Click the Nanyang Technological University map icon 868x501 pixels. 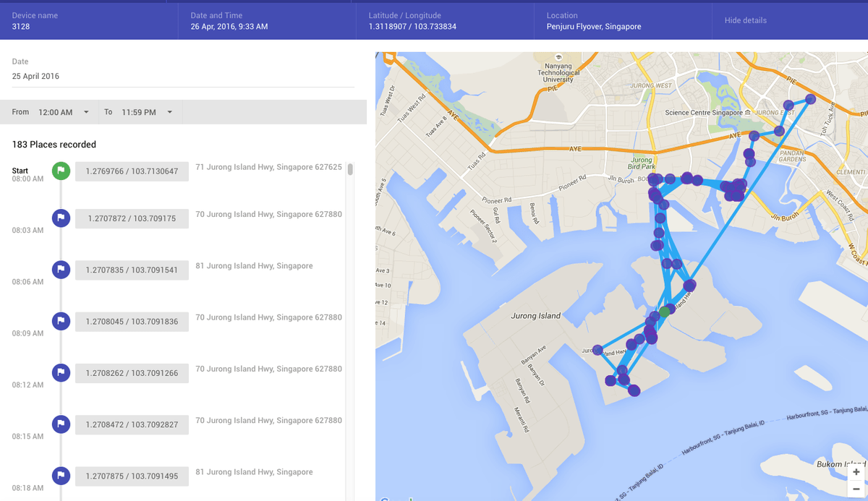[558, 57]
